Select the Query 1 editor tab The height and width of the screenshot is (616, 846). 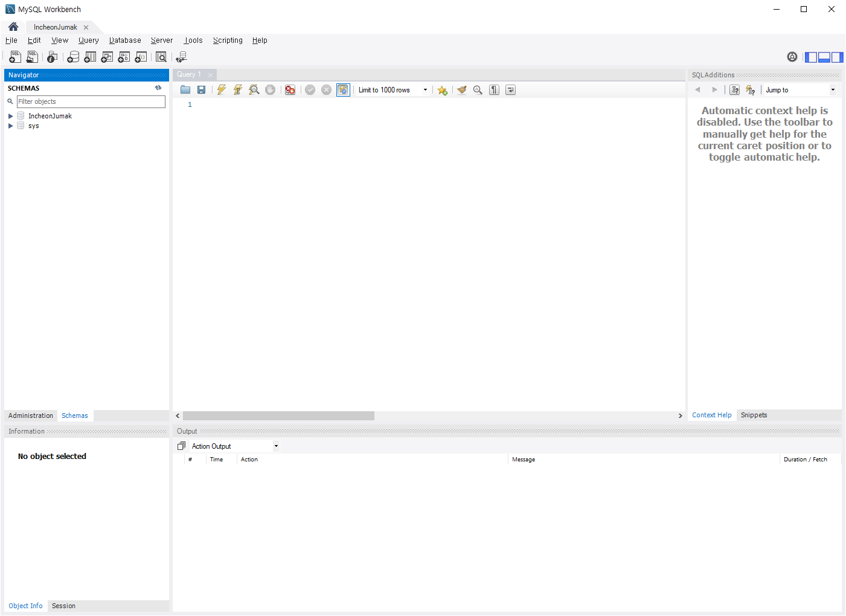pos(189,75)
